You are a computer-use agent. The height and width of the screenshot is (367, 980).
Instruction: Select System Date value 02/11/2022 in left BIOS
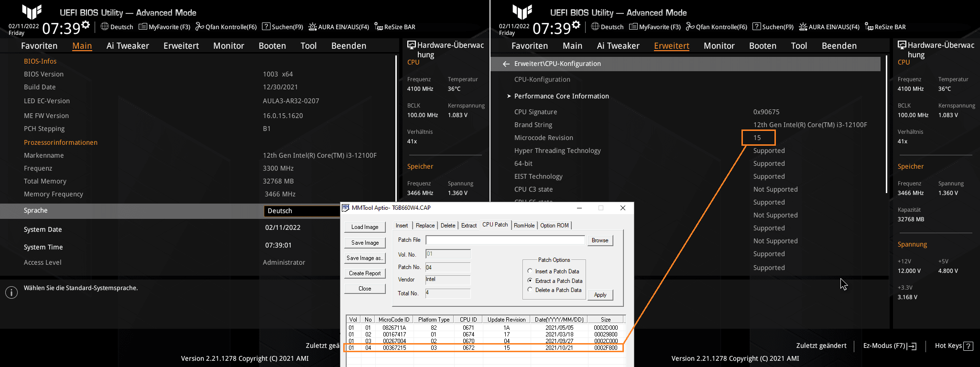(x=283, y=227)
